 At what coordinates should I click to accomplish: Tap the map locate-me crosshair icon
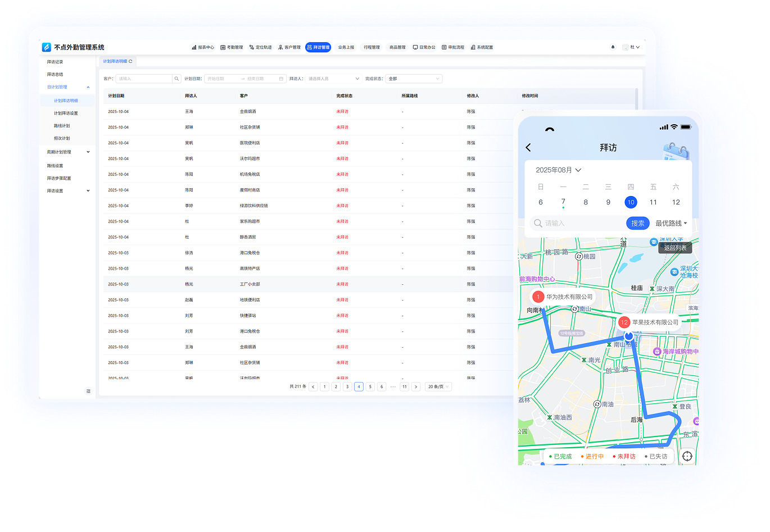coord(687,456)
